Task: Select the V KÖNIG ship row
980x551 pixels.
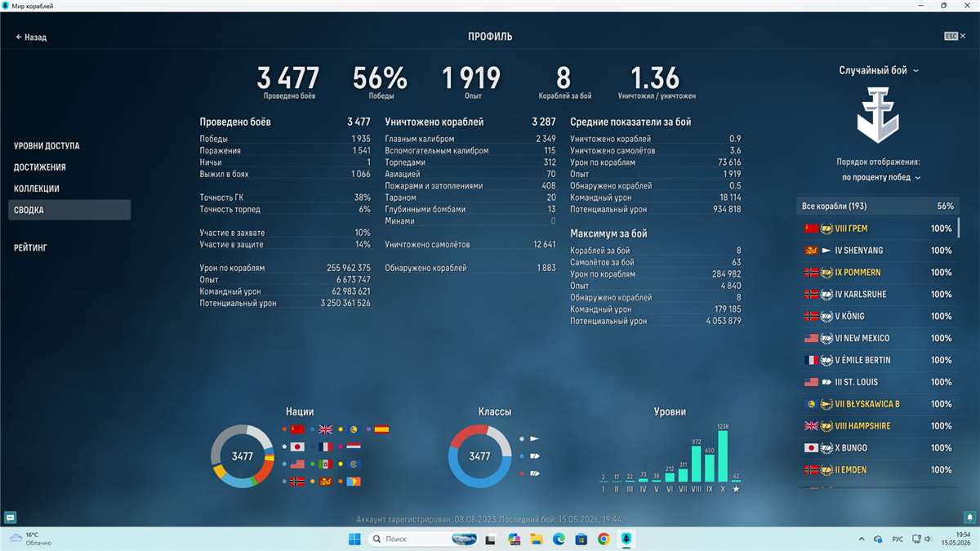Action: pyautogui.click(x=878, y=316)
